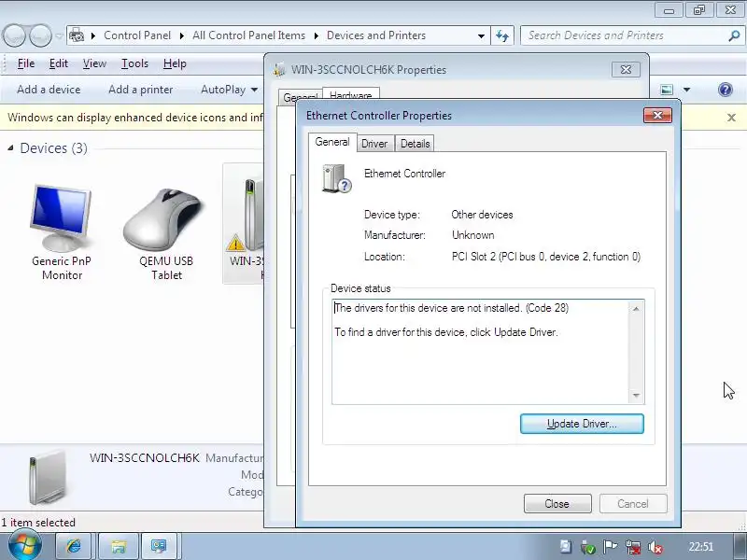Select Hardware tab in WIN-3SCCNOLCH6K Properties
This screenshot has width=747, height=560.
click(351, 94)
